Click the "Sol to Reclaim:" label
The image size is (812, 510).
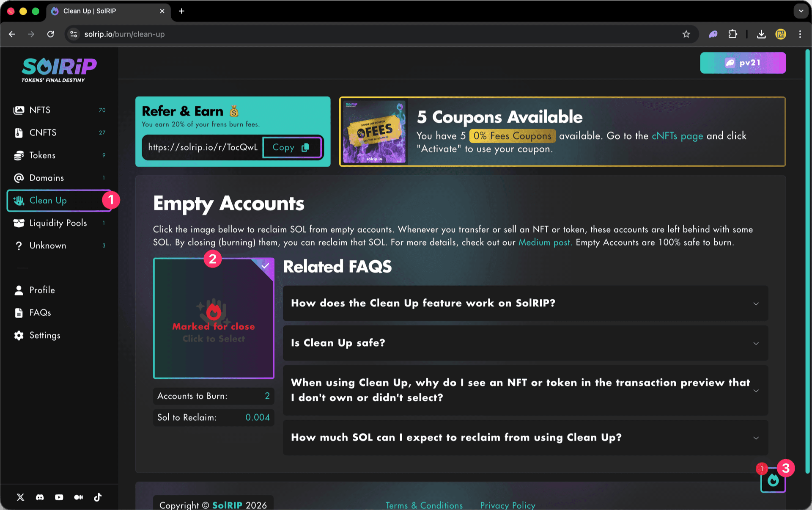click(x=187, y=417)
